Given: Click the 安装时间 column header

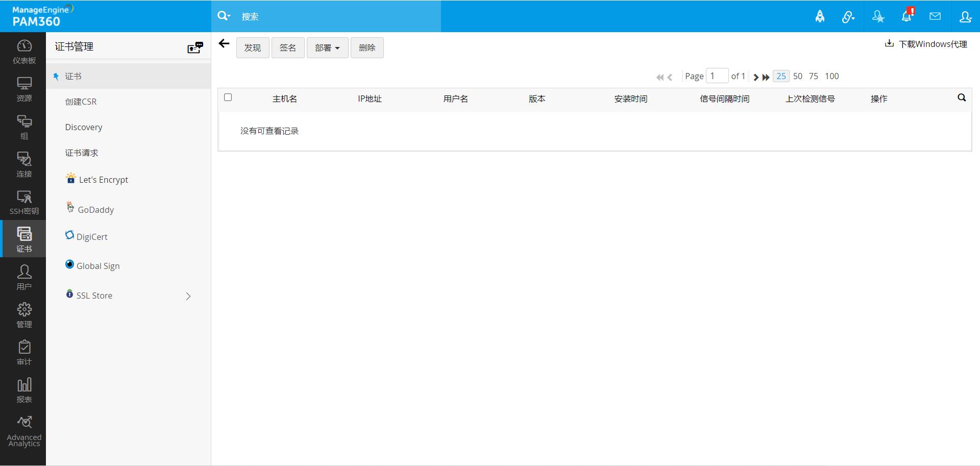Looking at the screenshot, I should pos(631,99).
